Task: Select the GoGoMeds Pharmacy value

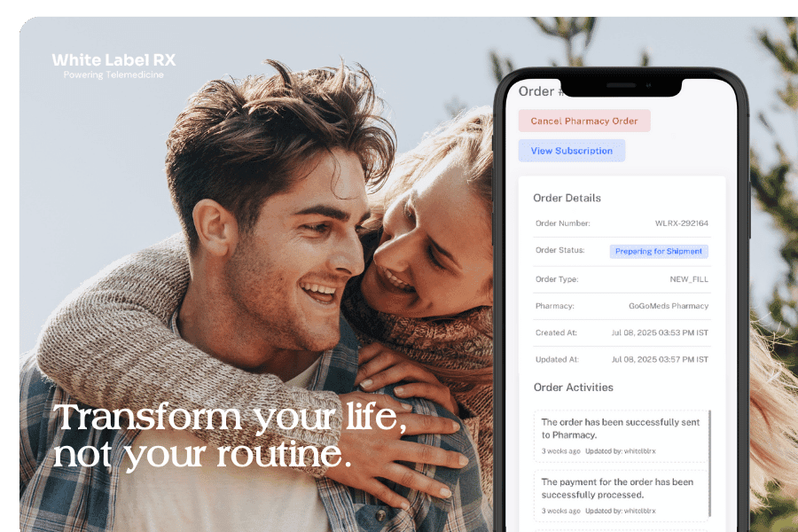Action: click(669, 306)
